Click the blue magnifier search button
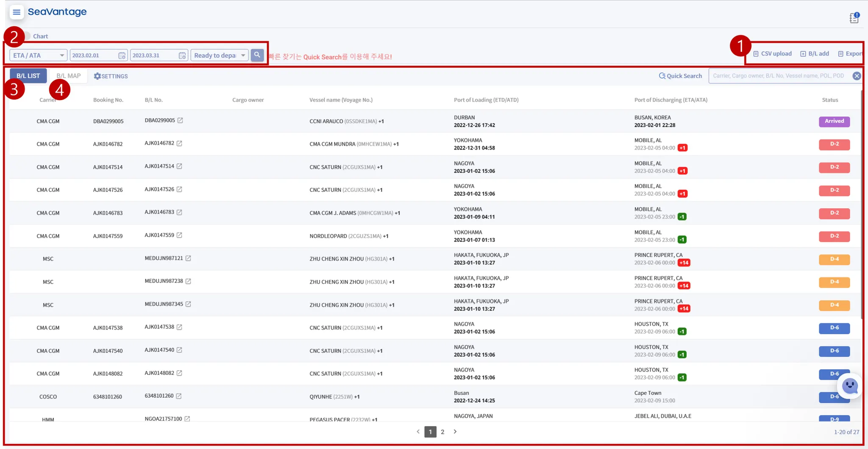Viewport: 868px width, 449px height. pyautogui.click(x=257, y=55)
